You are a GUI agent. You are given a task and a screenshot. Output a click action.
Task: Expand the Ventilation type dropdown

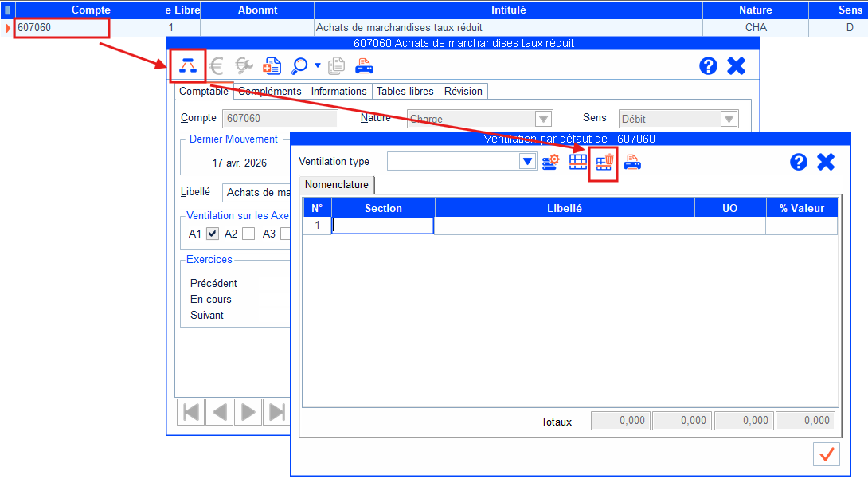click(527, 162)
